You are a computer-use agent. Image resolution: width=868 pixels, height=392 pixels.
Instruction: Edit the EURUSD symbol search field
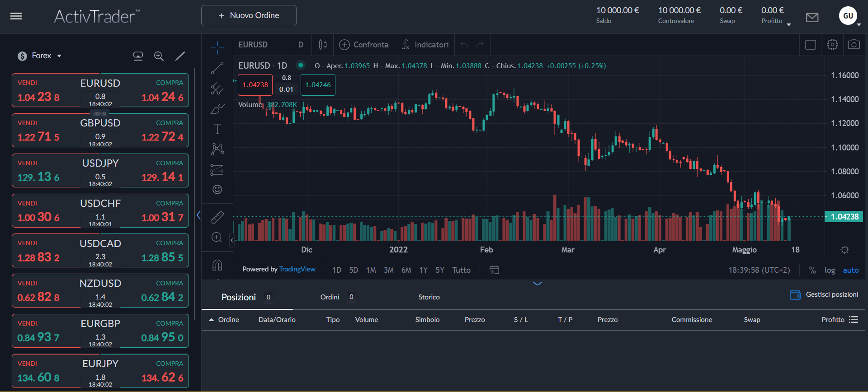pos(262,45)
